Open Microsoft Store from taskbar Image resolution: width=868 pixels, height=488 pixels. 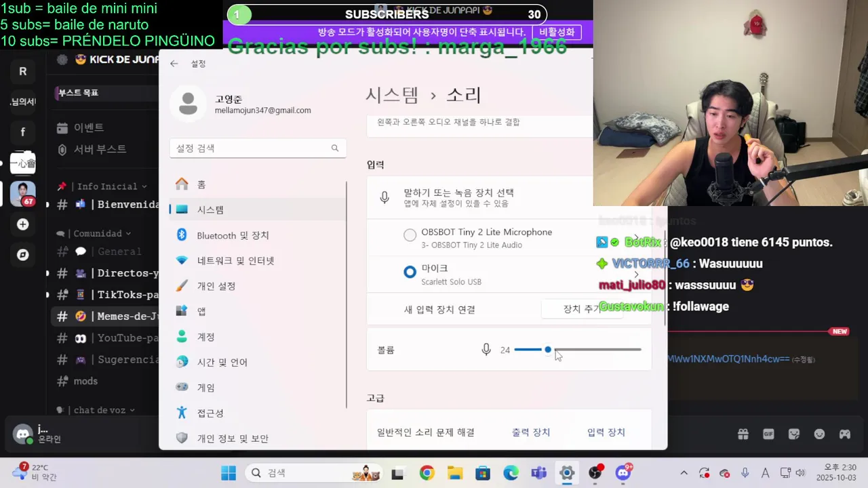coord(482,473)
